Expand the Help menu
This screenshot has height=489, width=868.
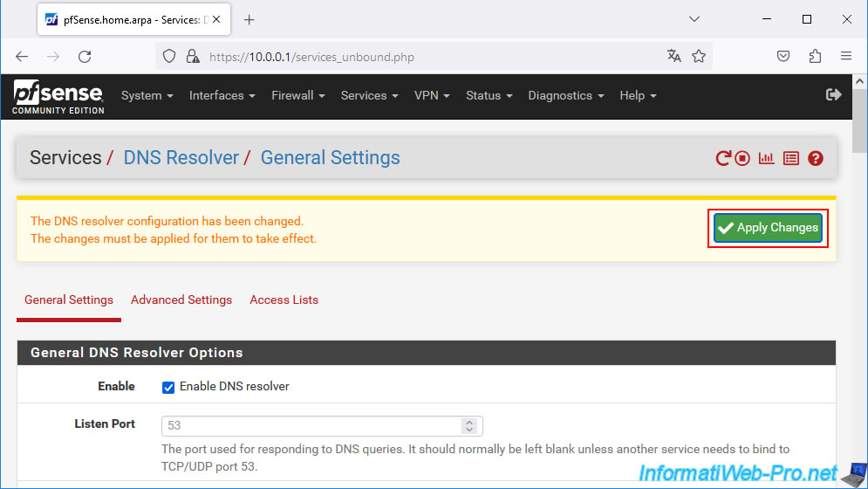coord(638,95)
